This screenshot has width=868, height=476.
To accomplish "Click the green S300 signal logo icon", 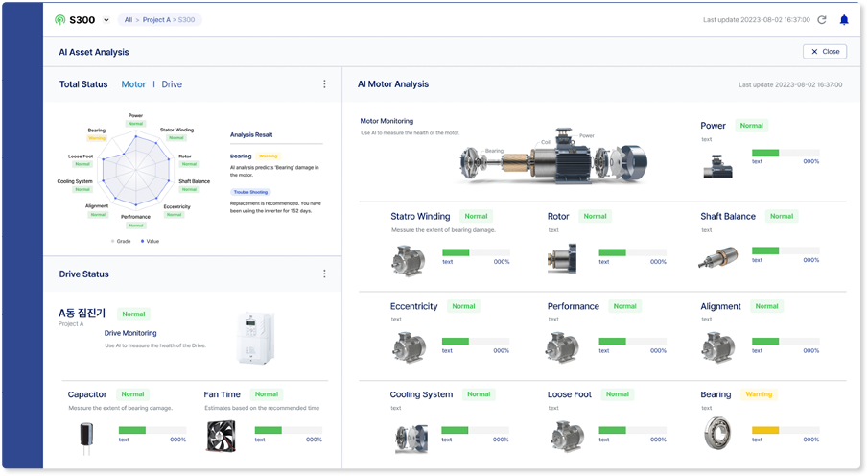I will [x=59, y=20].
